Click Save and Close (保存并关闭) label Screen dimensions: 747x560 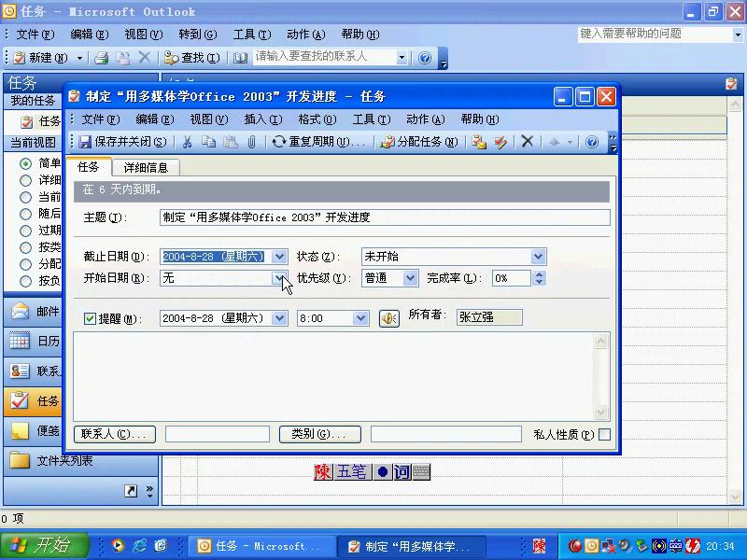click(x=131, y=142)
